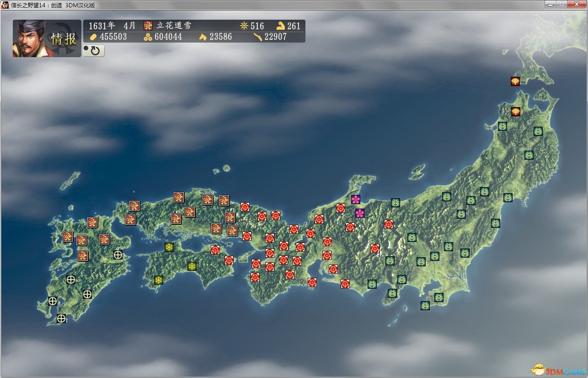Select the scallop-shell crest at Honshu's northern tip
Viewport: 588px width, 378px height.
[x=516, y=111]
